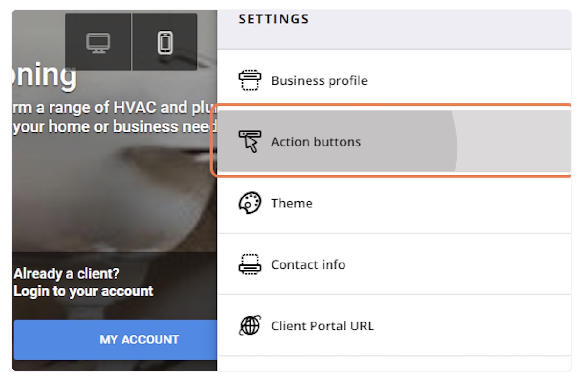Switch to desktop preview mode
The width and height of the screenshot is (588, 380).
pyautogui.click(x=99, y=43)
